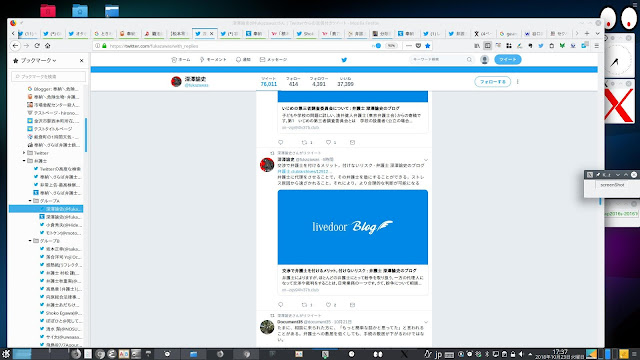
Task: Open the いいね 37,399 tab
Action: click(345, 81)
